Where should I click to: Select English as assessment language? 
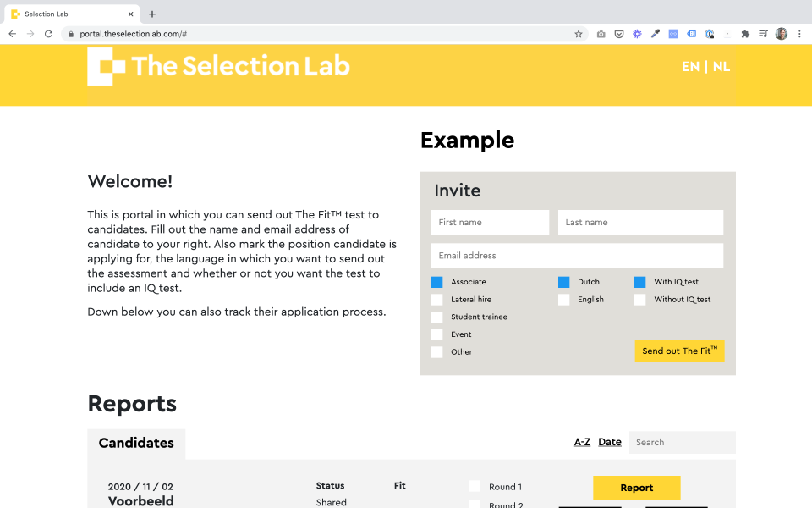(565, 299)
